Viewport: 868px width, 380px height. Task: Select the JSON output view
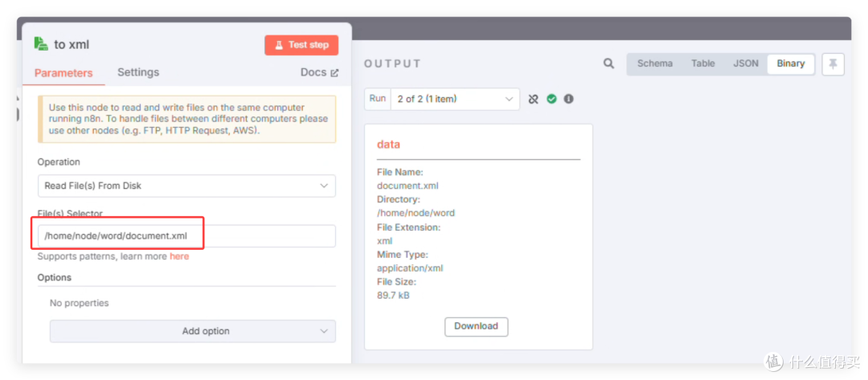tap(746, 63)
